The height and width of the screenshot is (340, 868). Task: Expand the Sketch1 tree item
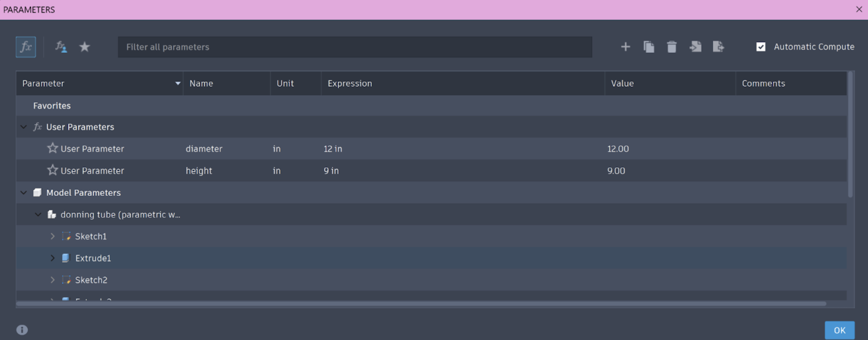click(x=53, y=236)
